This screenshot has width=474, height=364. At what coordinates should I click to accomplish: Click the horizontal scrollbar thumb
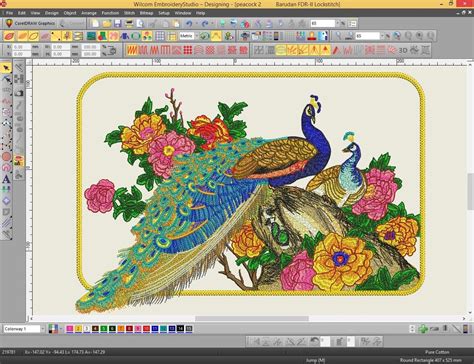[252, 319]
